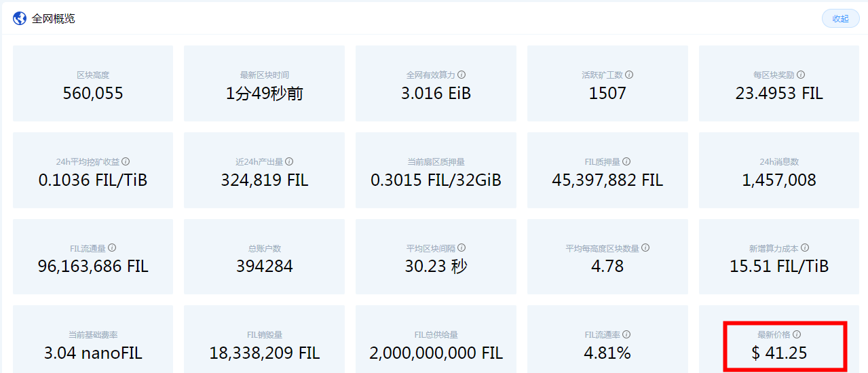Click info icon next to 活跃矿工数
868x373 pixels.
[629, 75]
